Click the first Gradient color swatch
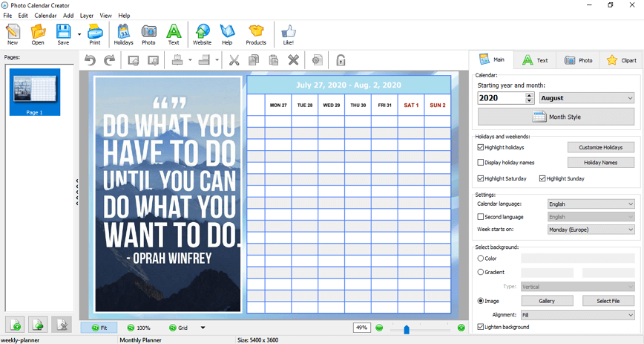This screenshot has width=644, height=344. pyautogui.click(x=547, y=273)
